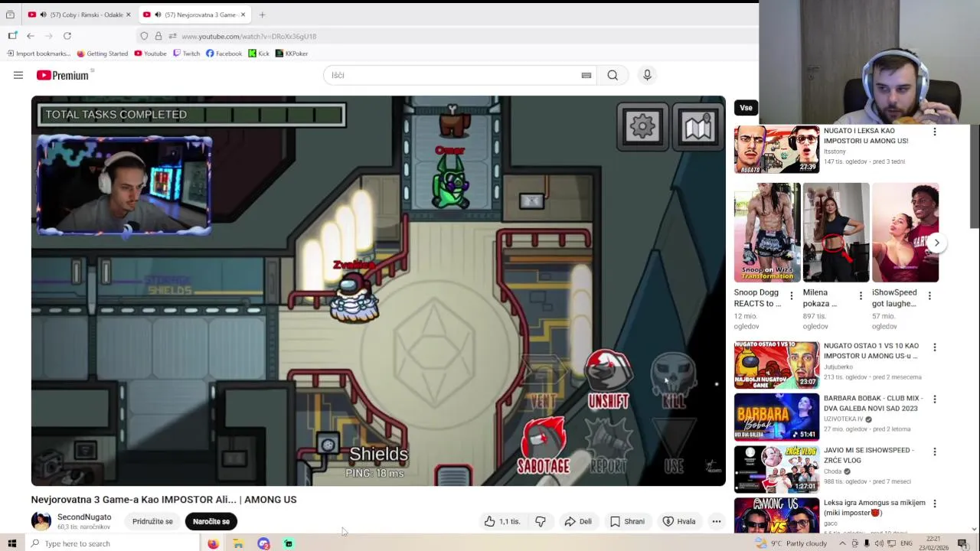Join channel via Pridružite se
980x551 pixels.
coord(152,521)
